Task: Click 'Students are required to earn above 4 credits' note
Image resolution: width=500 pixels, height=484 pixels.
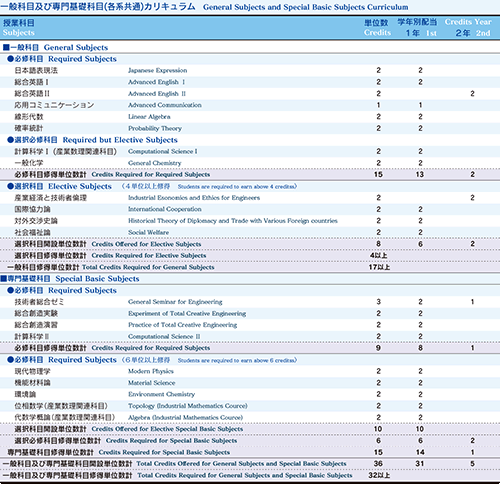Action: (237, 186)
